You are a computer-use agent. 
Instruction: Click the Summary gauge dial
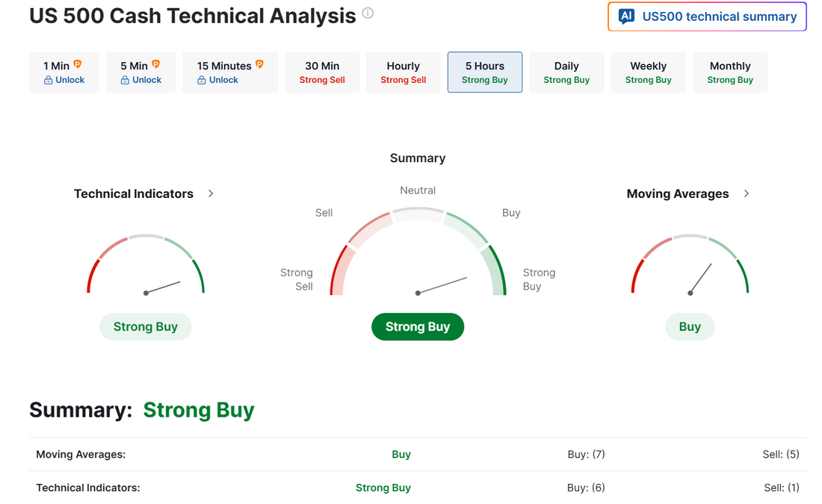click(418, 254)
